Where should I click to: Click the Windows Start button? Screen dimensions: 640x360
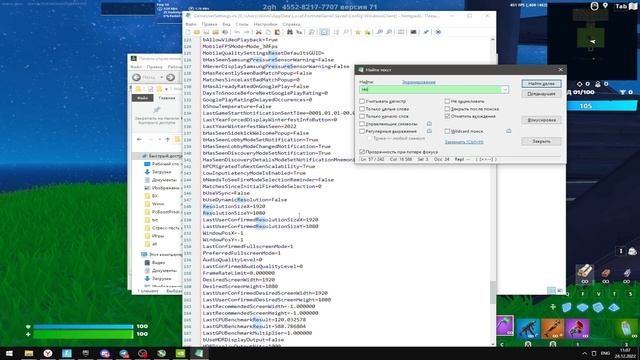click(x=9, y=353)
